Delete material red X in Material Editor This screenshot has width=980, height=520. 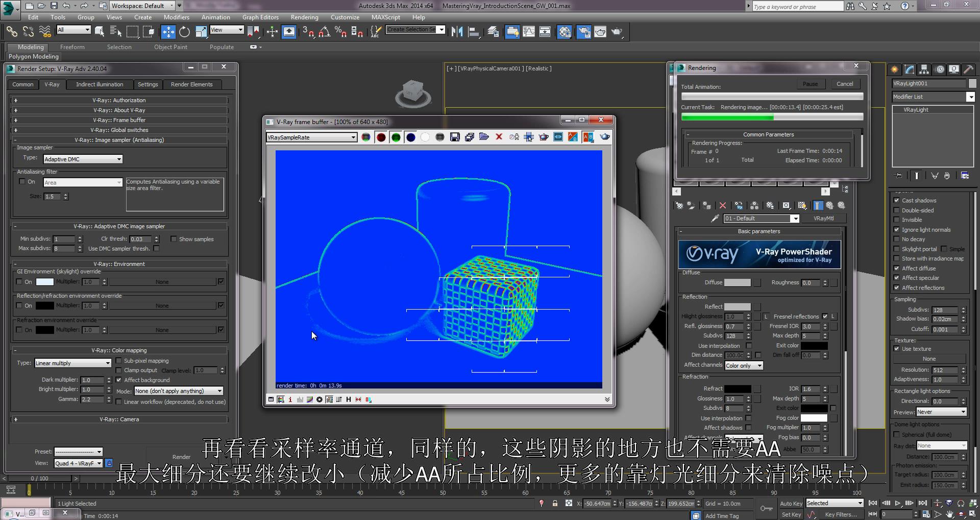[x=722, y=205]
